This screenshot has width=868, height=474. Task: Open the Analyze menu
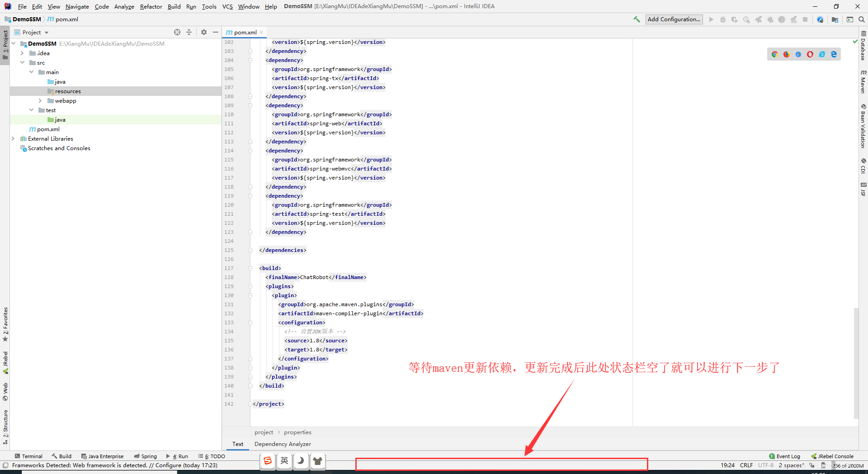coord(124,6)
